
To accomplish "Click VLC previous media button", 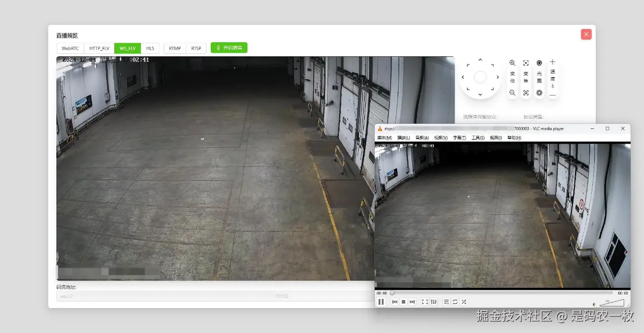I will (395, 302).
